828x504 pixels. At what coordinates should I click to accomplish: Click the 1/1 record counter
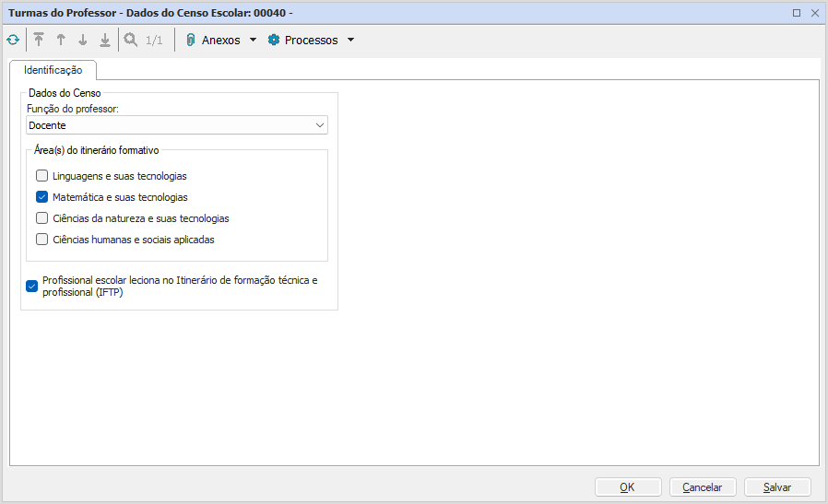coord(154,41)
